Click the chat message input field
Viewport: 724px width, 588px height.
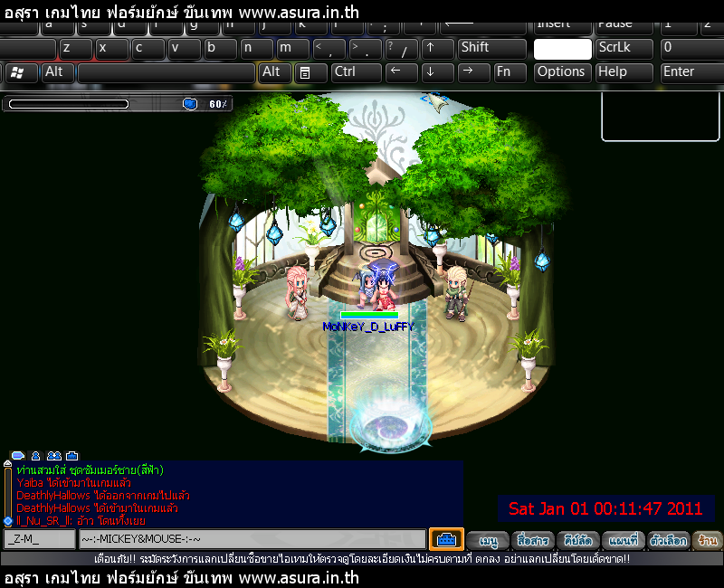click(x=252, y=540)
